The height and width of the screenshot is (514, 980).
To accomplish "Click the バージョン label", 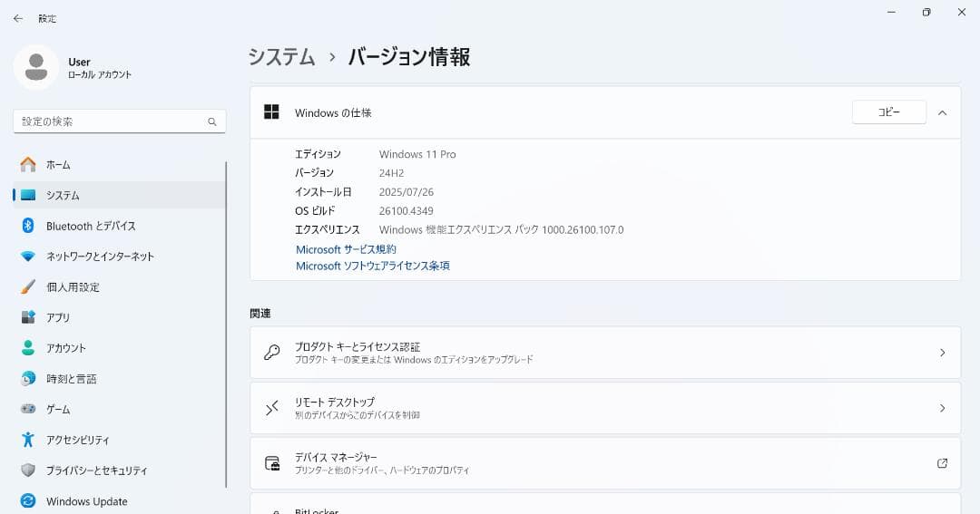I will tap(314, 173).
